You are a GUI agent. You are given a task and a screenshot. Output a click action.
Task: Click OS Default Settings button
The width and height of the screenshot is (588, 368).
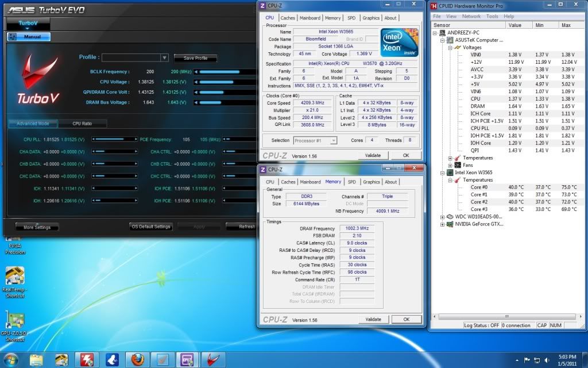pos(151,227)
